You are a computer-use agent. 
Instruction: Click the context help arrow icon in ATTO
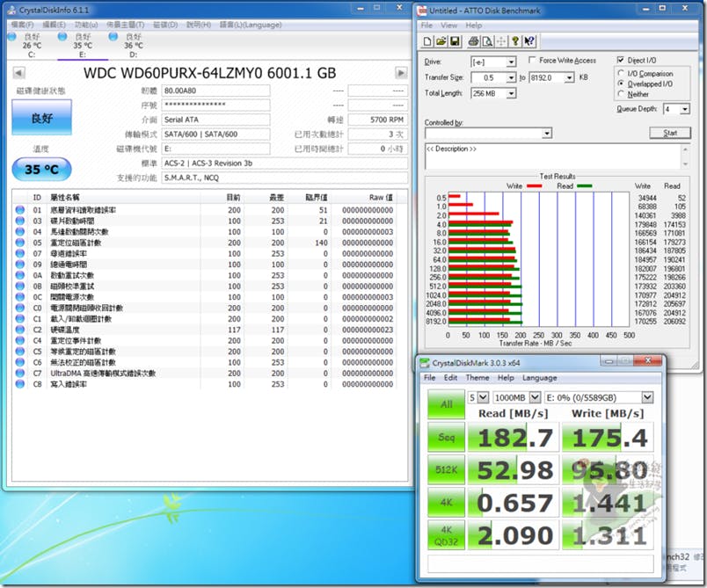pyautogui.click(x=530, y=41)
